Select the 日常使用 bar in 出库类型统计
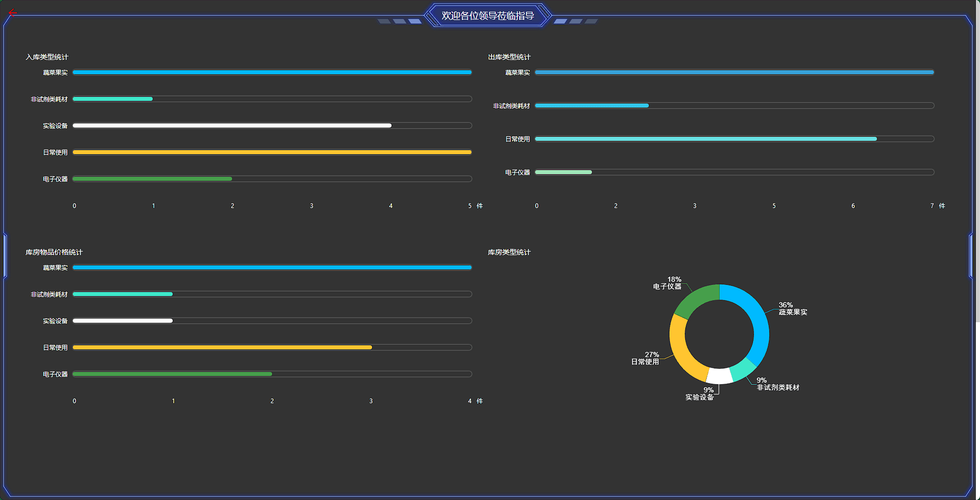The height and width of the screenshot is (500, 980). (706, 139)
